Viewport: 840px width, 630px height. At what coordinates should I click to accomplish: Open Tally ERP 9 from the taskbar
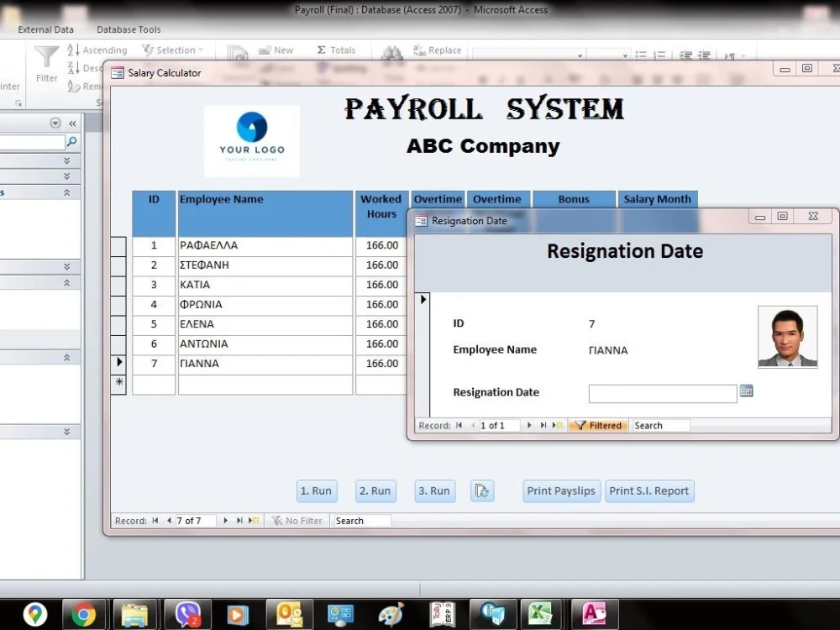click(x=443, y=614)
